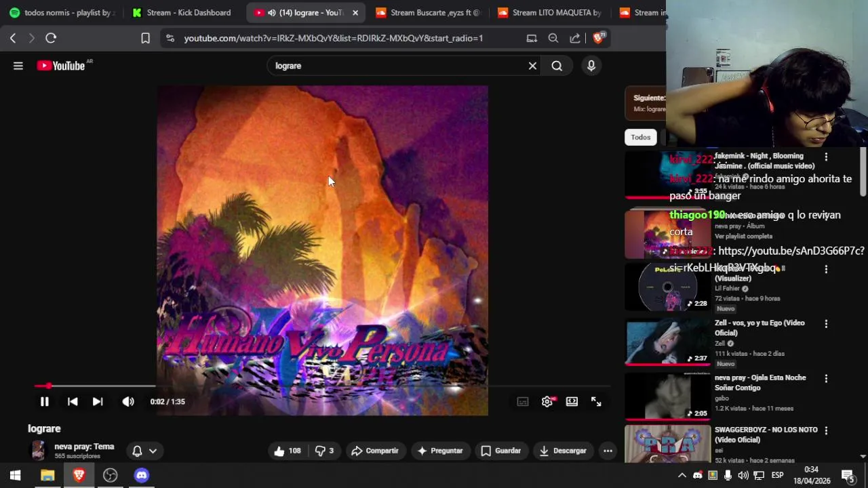Viewport: 868px width, 488px height.
Task: Like the video with 108 likes
Action: (x=288, y=451)
